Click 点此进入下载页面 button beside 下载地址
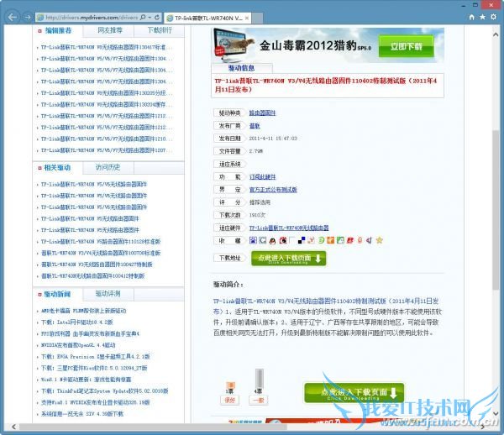Image resolution: width=504 pixels, height=435 pixels. (x=288, y=259)
